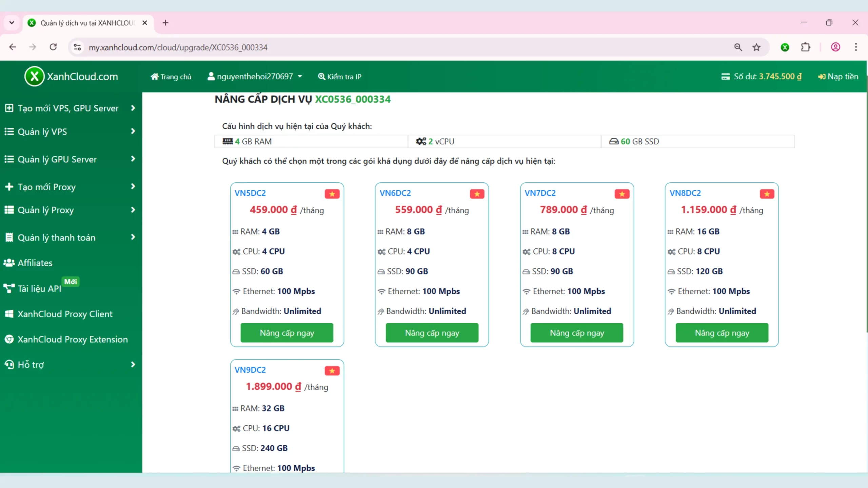Click the Vietnam flag badge on VN5DC2 card

[x=332, y=194]
